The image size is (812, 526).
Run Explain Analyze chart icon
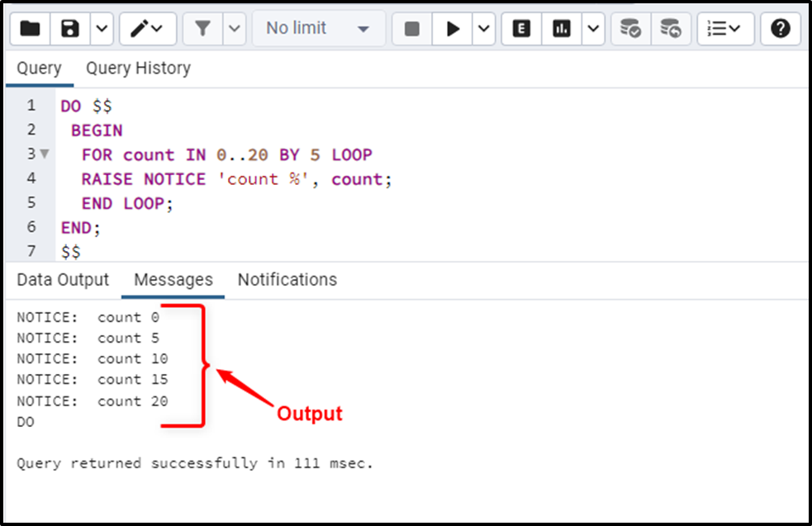tap(562, 29)
